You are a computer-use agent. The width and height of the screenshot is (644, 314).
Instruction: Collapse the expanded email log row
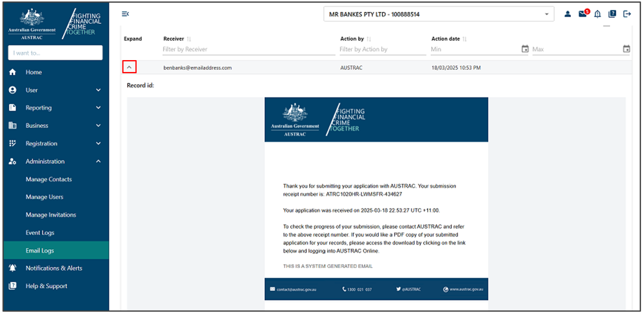pyautogui.click(x=129, y=67)
